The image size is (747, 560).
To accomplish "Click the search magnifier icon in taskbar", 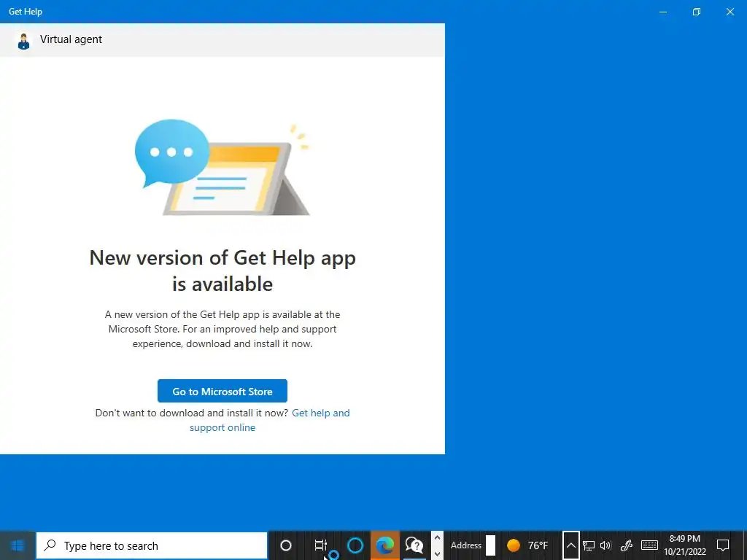I will click(50, 545).
